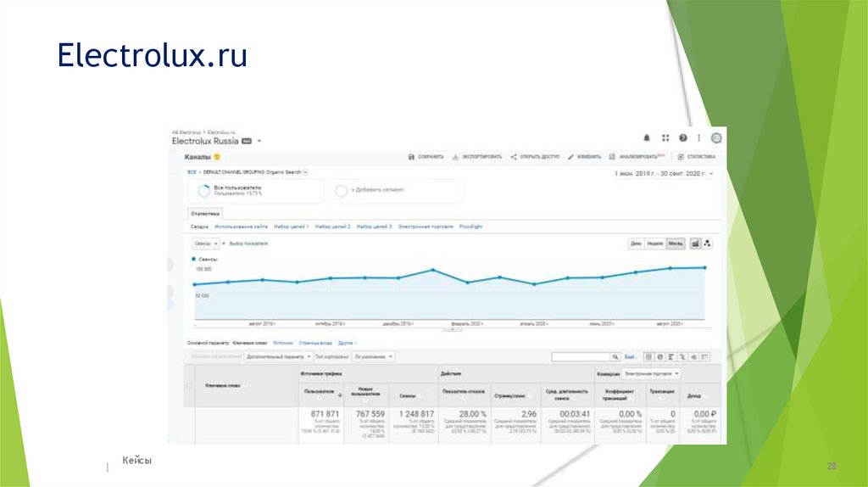Switch to Набор целей 3 sub-tab
The image size is (868, 487).
click(374, 227)
